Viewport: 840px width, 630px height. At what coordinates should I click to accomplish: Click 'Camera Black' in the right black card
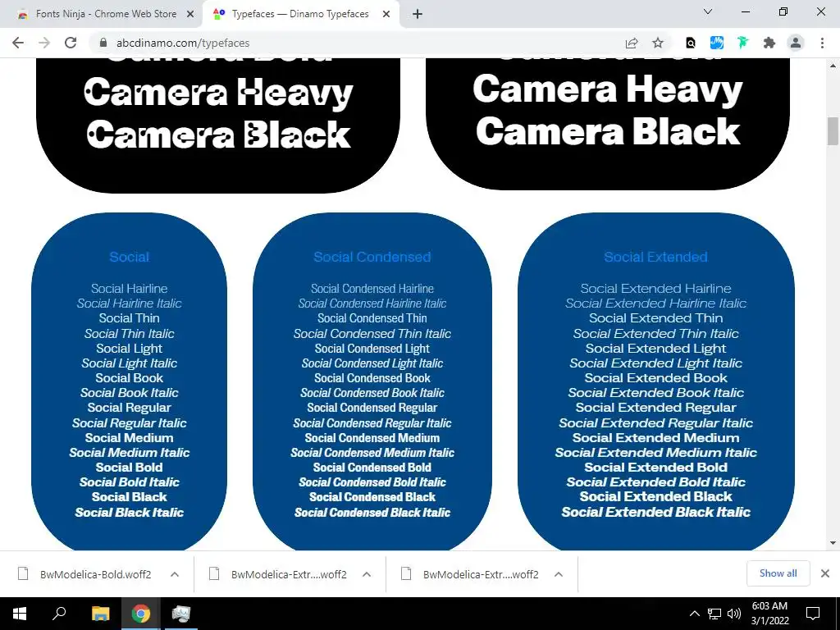608,131
